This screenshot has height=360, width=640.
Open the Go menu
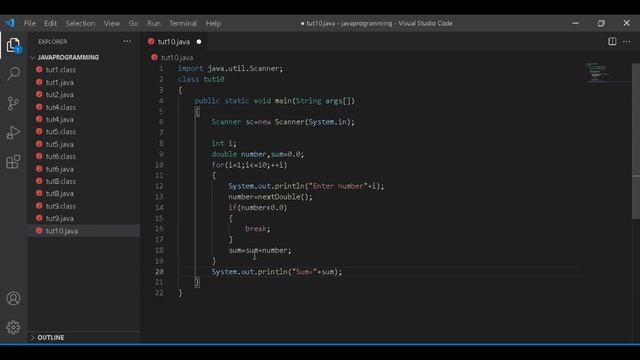coord(133,23)
